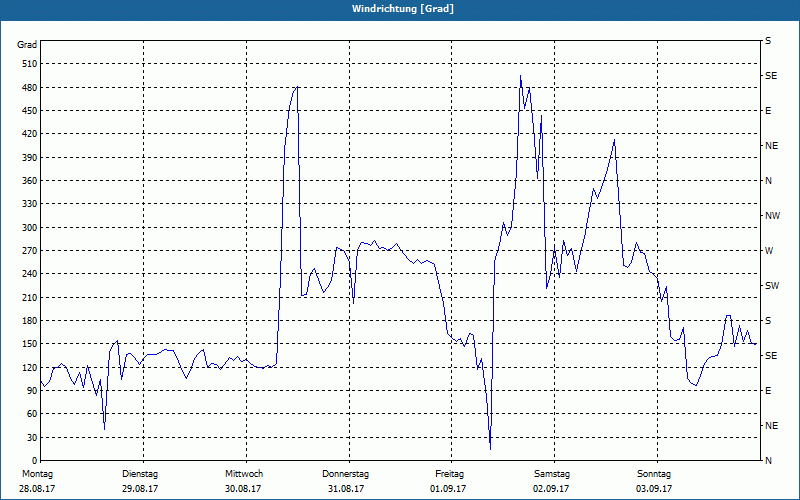Select the 'Grad' unit label on the axis

pos(27,45)
